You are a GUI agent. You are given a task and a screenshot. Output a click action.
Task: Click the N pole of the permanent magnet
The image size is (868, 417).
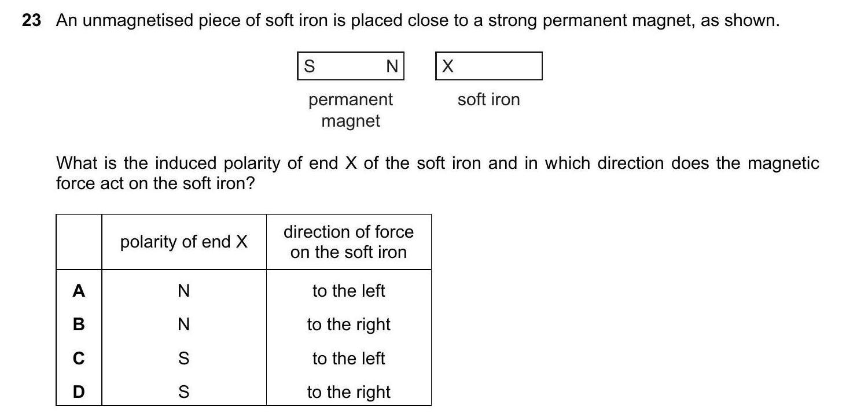[392, 67]
